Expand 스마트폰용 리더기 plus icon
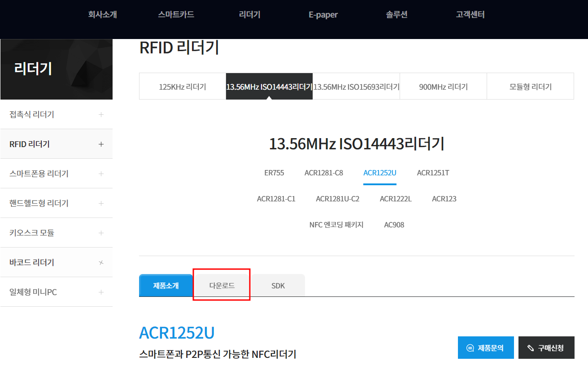This screenshot has height=370, width=588. pyautogui.click(x=101, y=174)
